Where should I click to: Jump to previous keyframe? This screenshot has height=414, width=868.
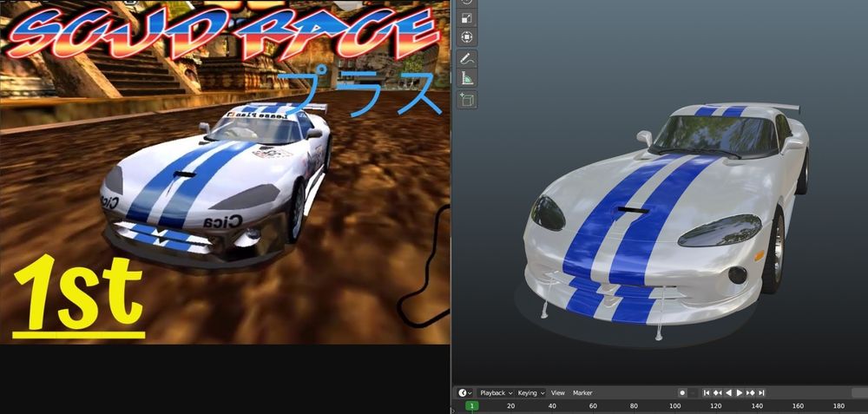pyautogui.click(x=718, y=393)
